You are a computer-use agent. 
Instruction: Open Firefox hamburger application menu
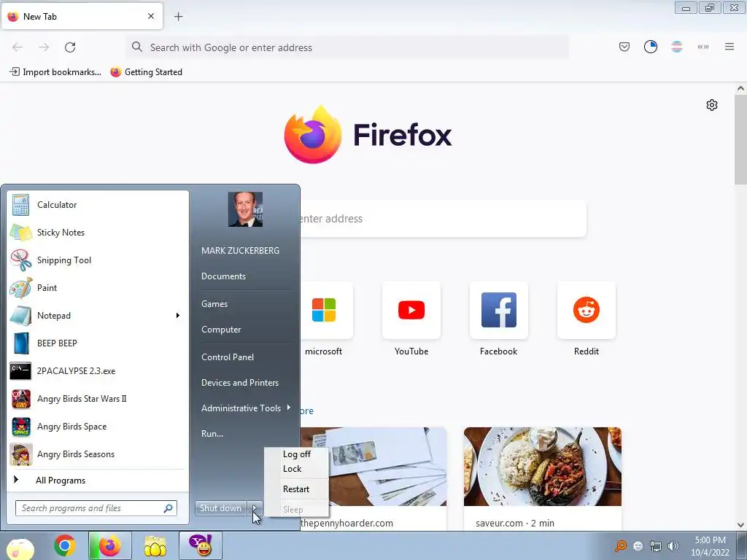click(729, 47)
